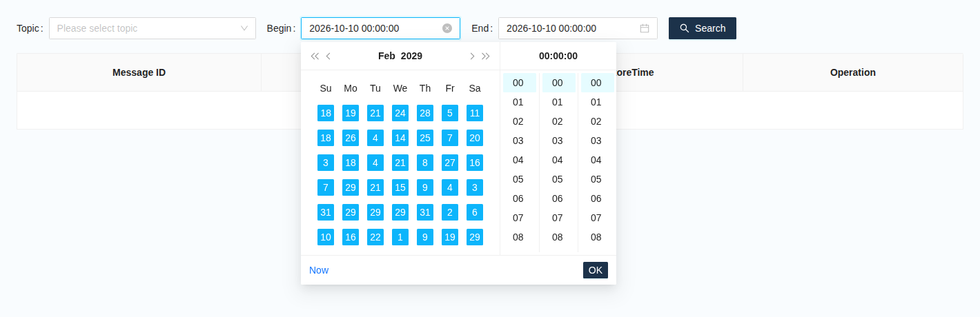
Task: Set minute to 02
Action: click(x=558, y=121)
